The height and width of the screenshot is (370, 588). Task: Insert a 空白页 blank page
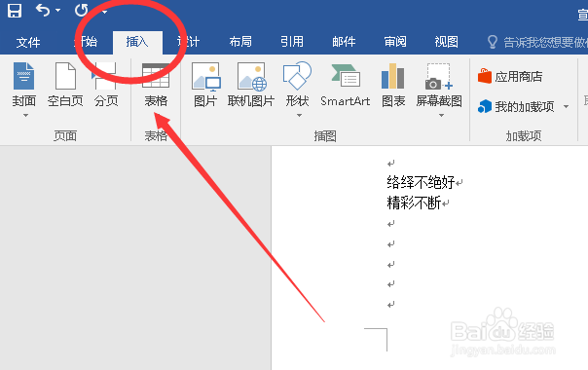65,85
